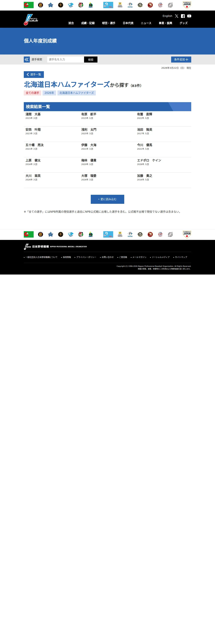Viewport: 215px width, 644px height.
Task: Open the Yomiuri Giants logo in the header
Action: pyautogui.click(x=61, y=5)
